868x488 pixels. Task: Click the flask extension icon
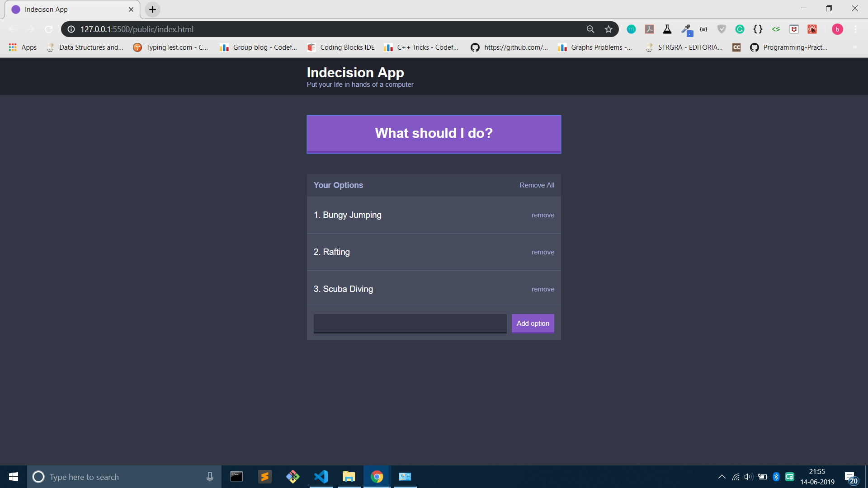click(667, 29)
